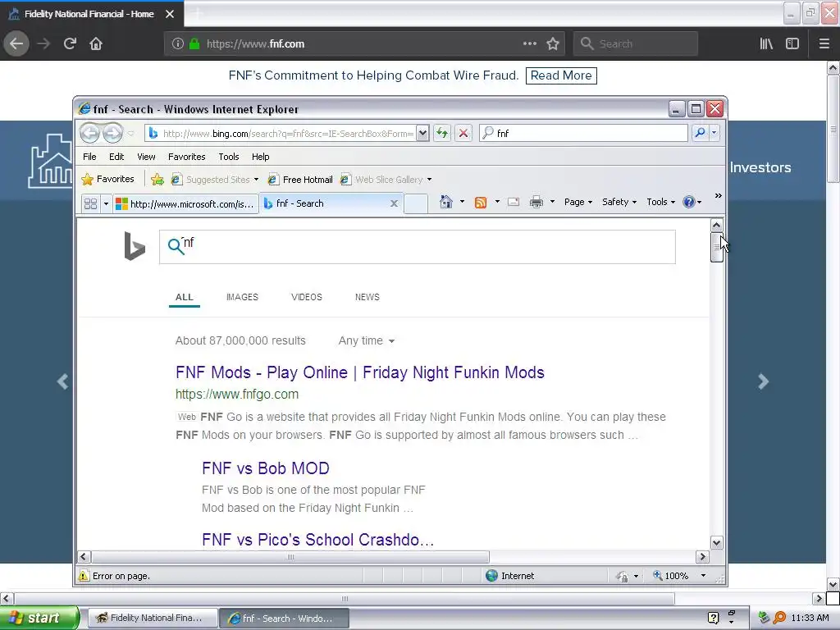Viewport: 840px width, 630px height.
Task: Click Bing search box on page
Action: coord(418,247)
